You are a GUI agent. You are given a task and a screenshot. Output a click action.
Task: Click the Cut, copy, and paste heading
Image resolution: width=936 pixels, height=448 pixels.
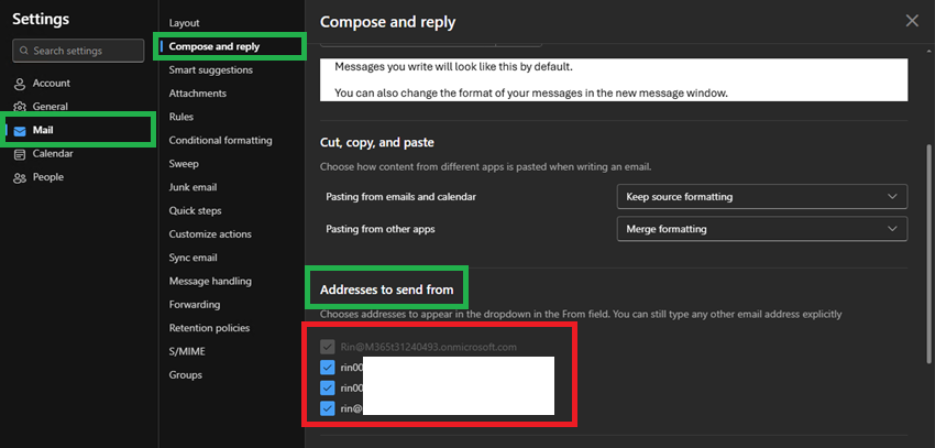377,143
